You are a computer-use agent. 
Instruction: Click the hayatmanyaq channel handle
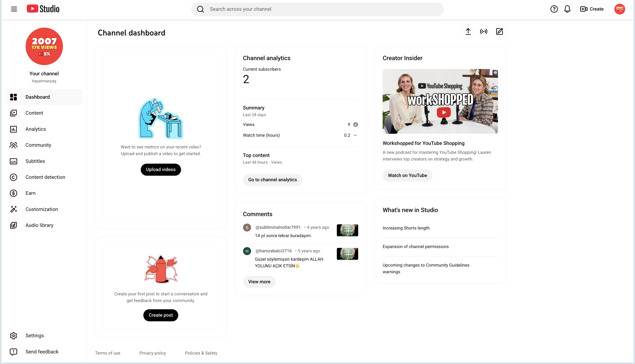point(44,81)
